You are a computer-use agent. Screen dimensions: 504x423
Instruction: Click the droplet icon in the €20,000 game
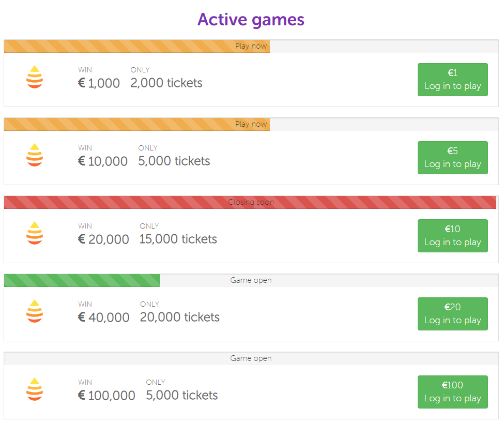35,233
